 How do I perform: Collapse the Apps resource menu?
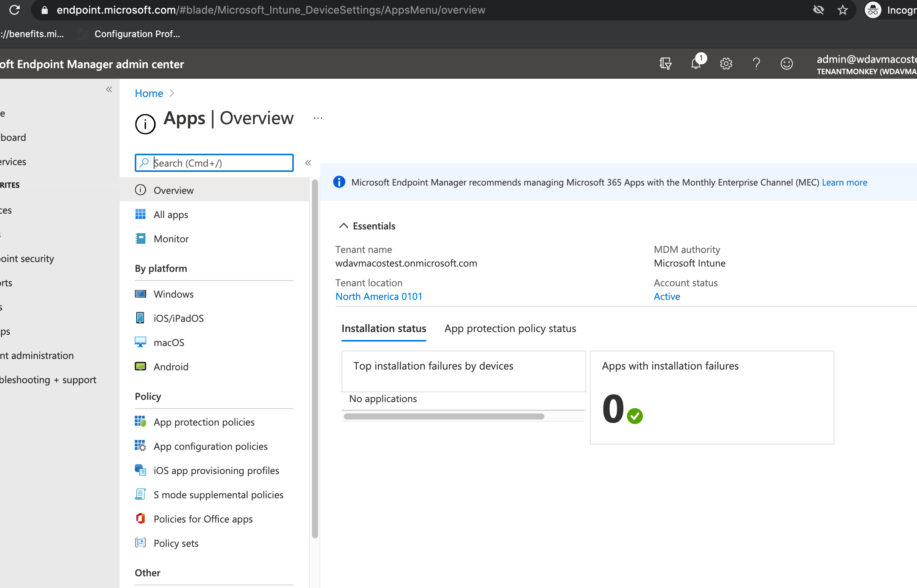point(308,163)
